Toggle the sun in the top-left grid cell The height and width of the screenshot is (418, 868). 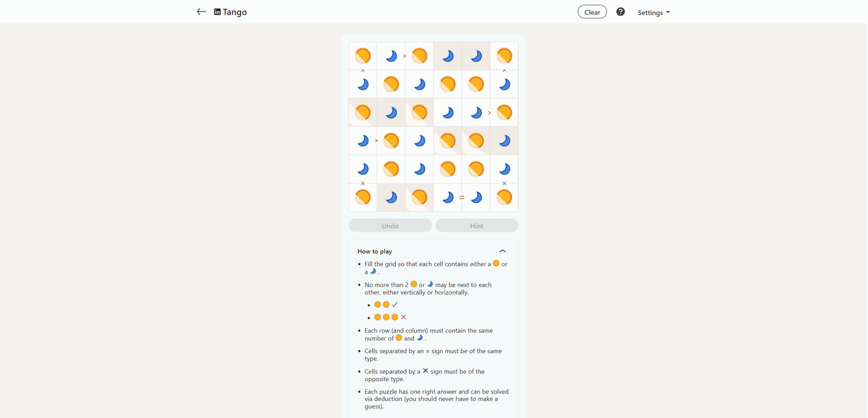(x=363, y=56)
